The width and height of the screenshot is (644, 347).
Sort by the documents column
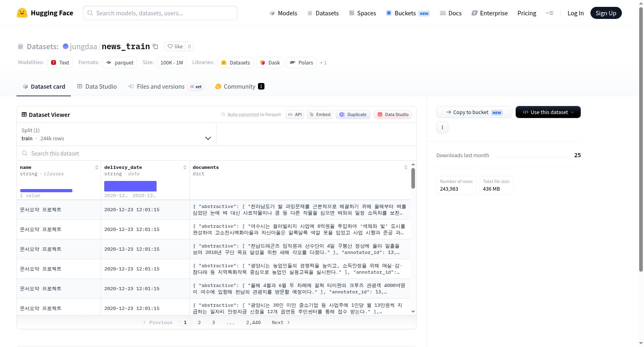(406, 167)
